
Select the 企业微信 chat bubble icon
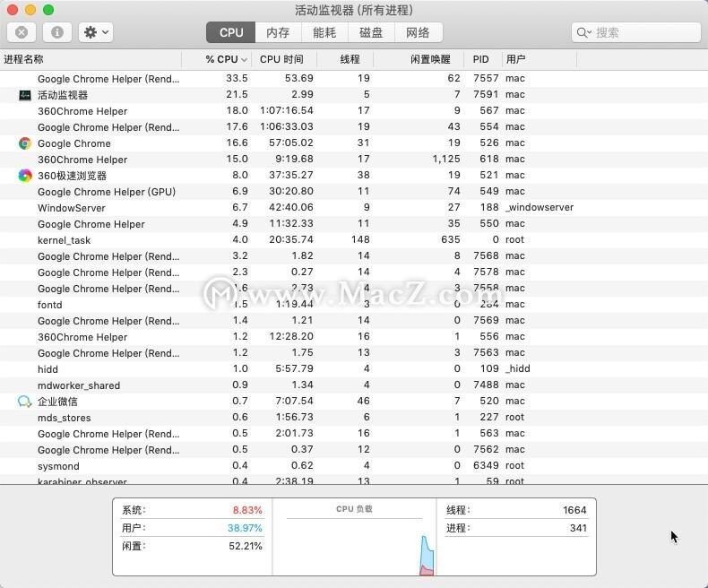(25, 402)
